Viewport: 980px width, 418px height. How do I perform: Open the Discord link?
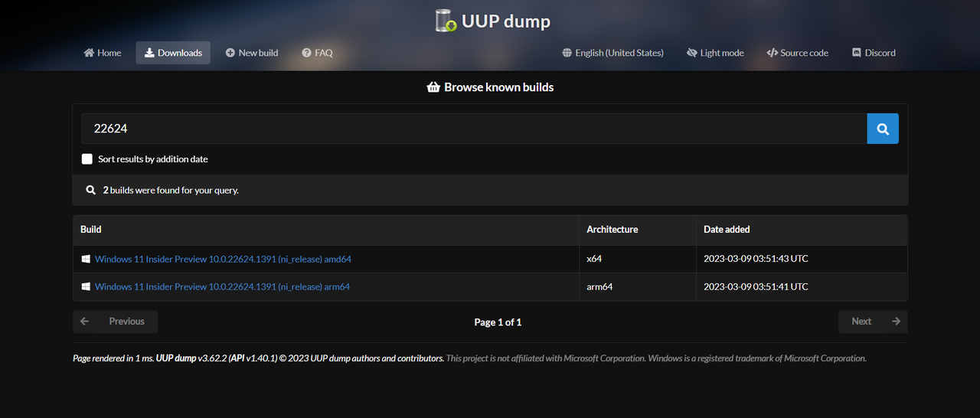(874, 53)
